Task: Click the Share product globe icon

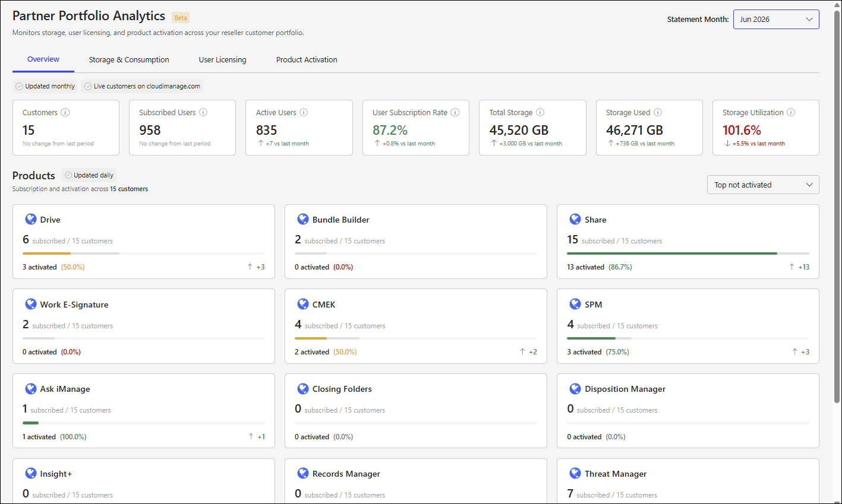Action: coord(575,219)
